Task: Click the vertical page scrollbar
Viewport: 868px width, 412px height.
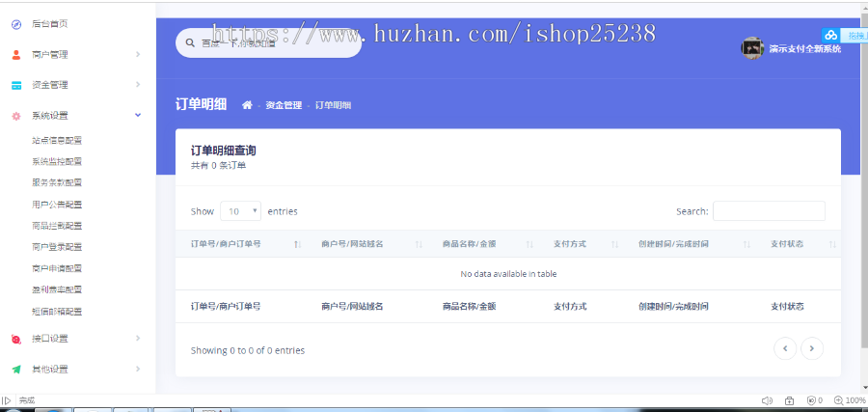Action: point(864,182)
